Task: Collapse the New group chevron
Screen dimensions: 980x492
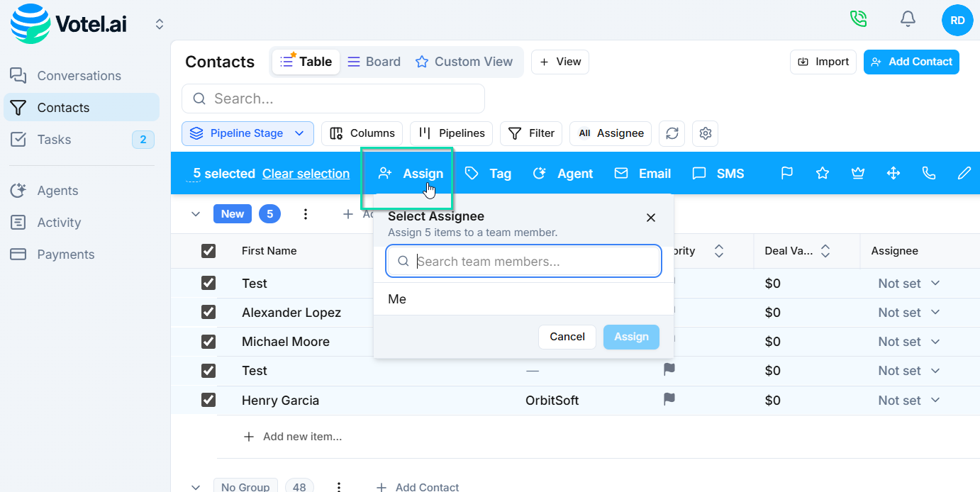Action: 196,213
